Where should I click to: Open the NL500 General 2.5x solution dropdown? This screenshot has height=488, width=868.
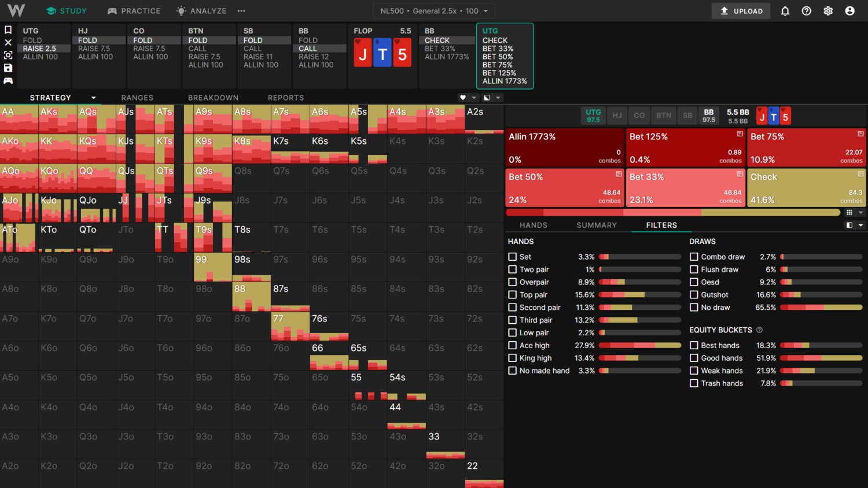pos(434,11)
